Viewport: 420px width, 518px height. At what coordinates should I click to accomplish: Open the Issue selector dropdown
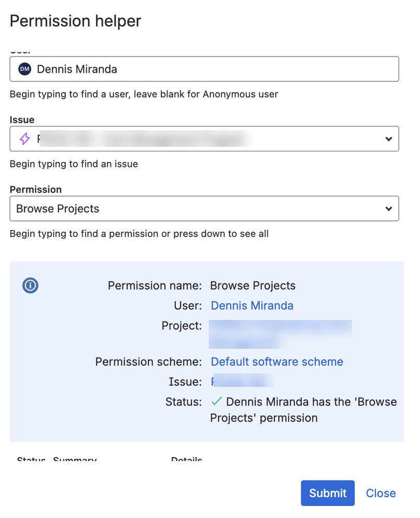388,138
